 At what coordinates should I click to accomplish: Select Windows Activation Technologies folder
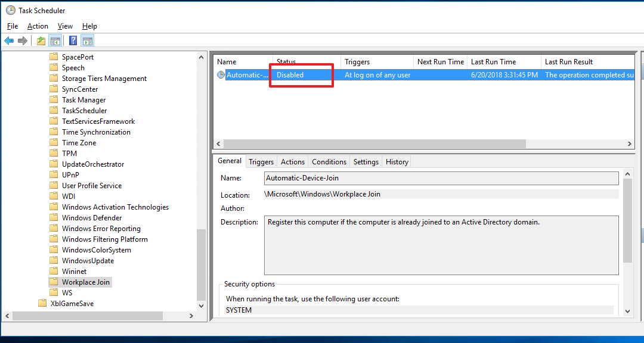[x=116, y=207]
